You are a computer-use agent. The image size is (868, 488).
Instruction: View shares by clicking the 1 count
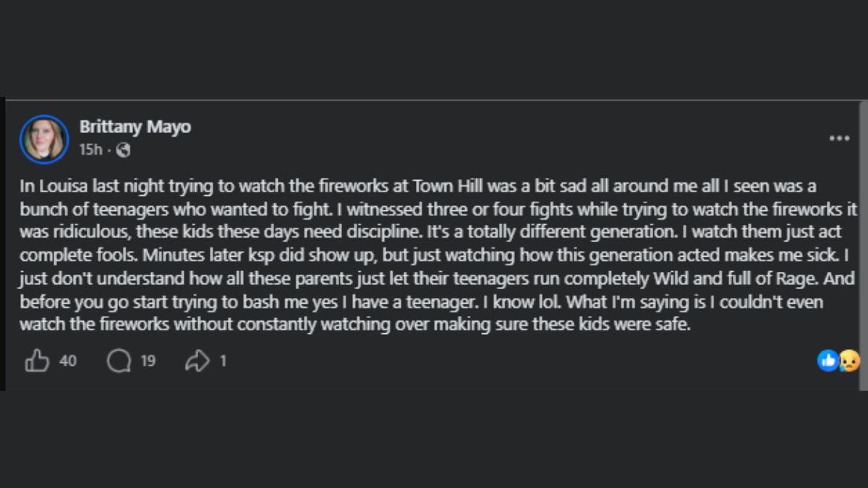click(223, 360)
